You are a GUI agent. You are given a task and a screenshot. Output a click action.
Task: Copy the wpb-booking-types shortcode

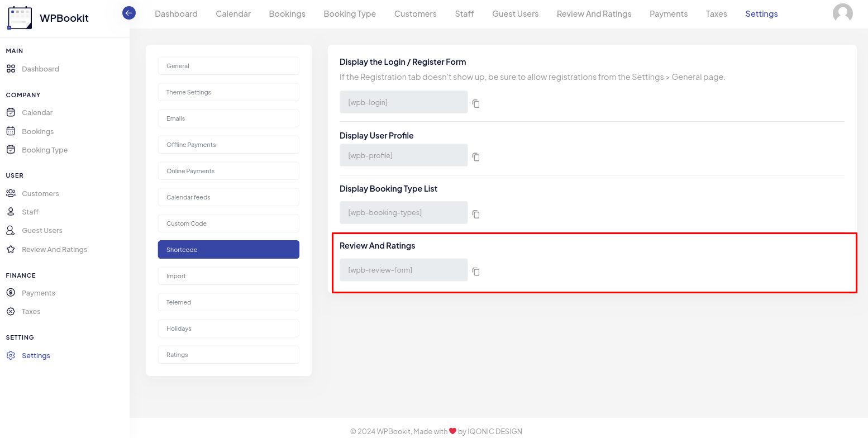click(476, 214)
